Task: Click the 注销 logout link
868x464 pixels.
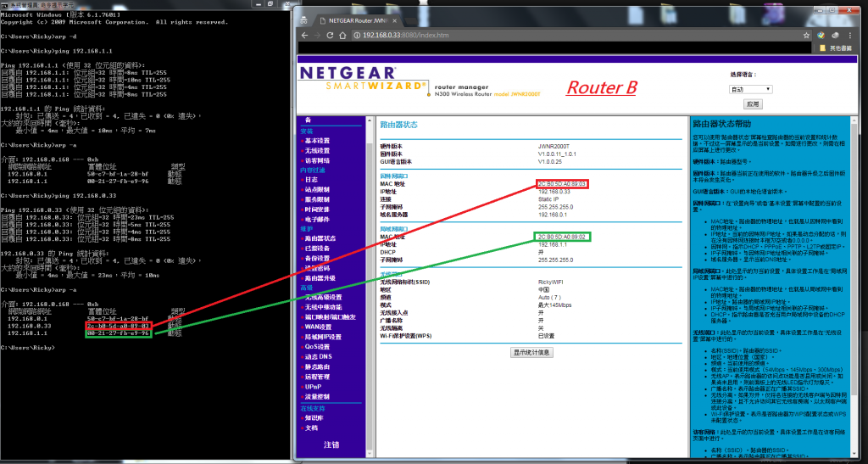Action: pos(331,444)
